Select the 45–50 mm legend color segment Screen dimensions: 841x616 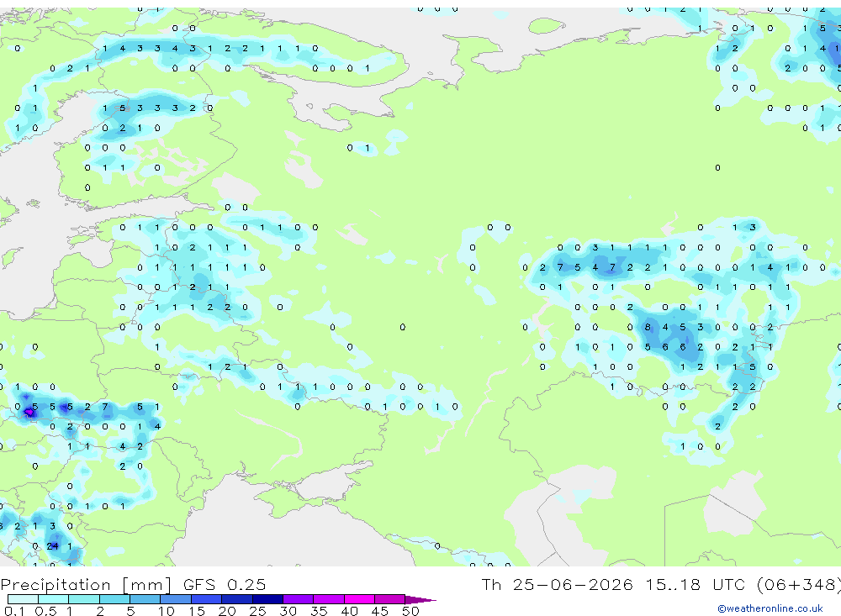[390, 599]
